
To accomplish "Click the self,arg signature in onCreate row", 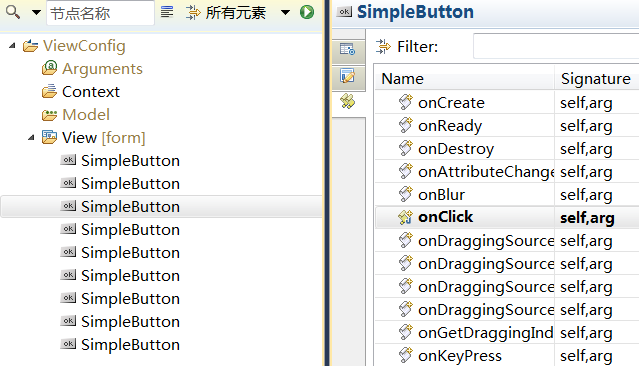I will (x=586, y=103).
